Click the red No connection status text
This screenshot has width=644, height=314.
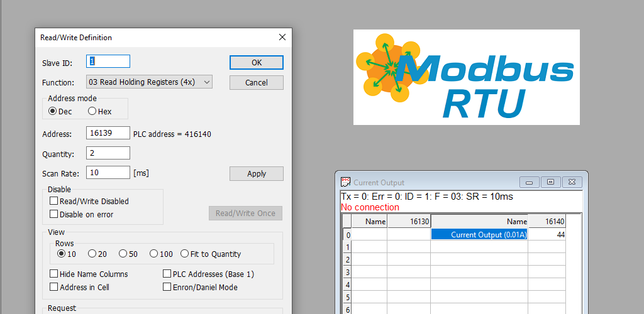[x=370, y=207]
